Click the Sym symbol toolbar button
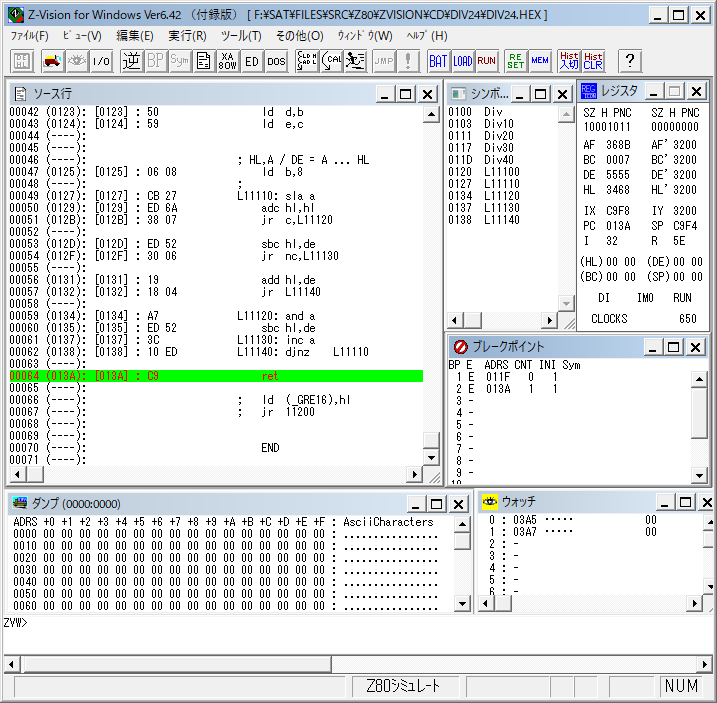The height and width of the screenshot is (703, 717). coord(179,61)
